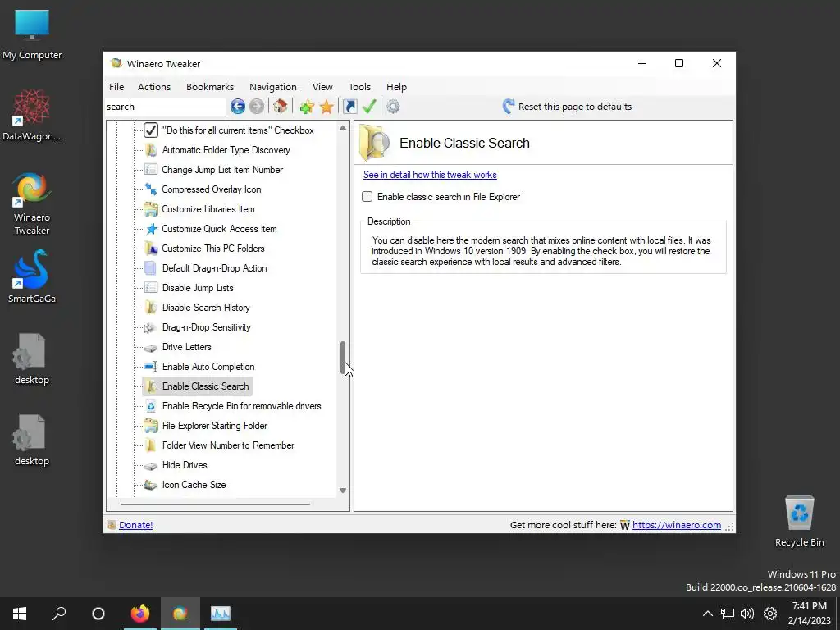Open the Bookmarks menu
The width and height of the screenshot is (840, 630).
click(210, 87)
